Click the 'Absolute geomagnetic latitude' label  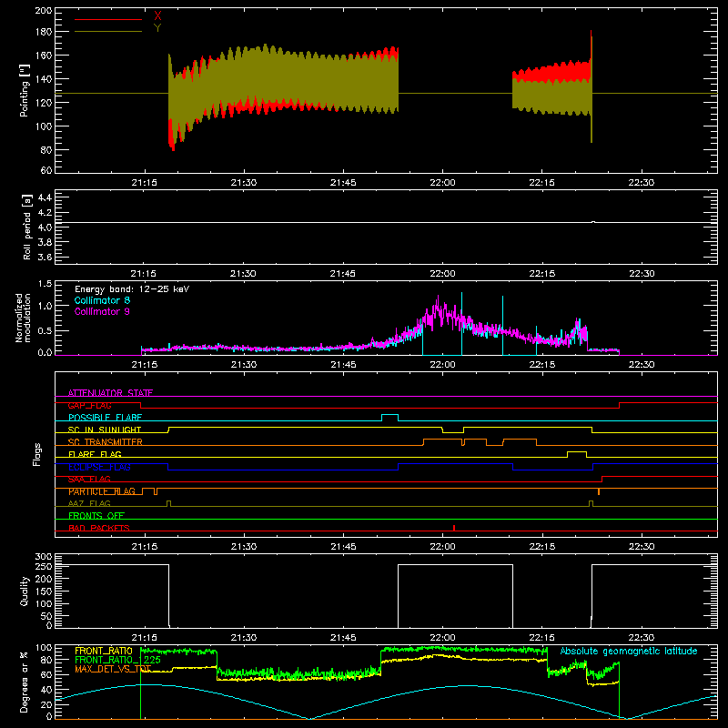[x=629, y=651]
